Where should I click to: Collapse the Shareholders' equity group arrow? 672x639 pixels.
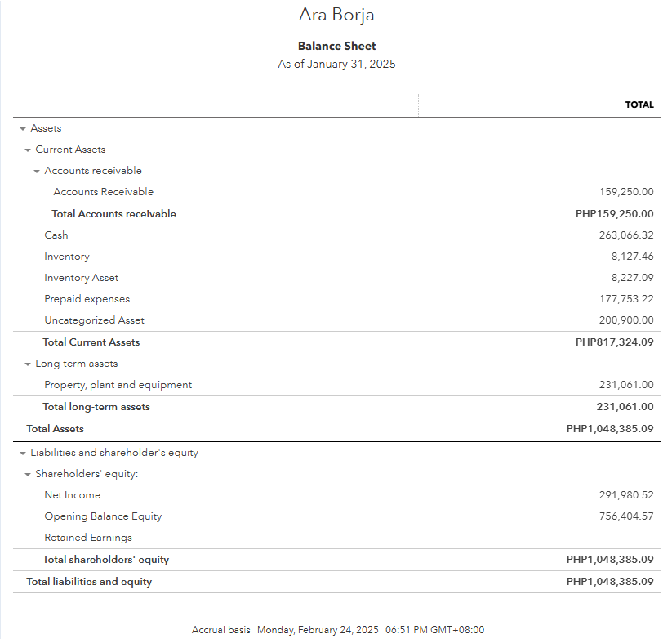(28, 474)
